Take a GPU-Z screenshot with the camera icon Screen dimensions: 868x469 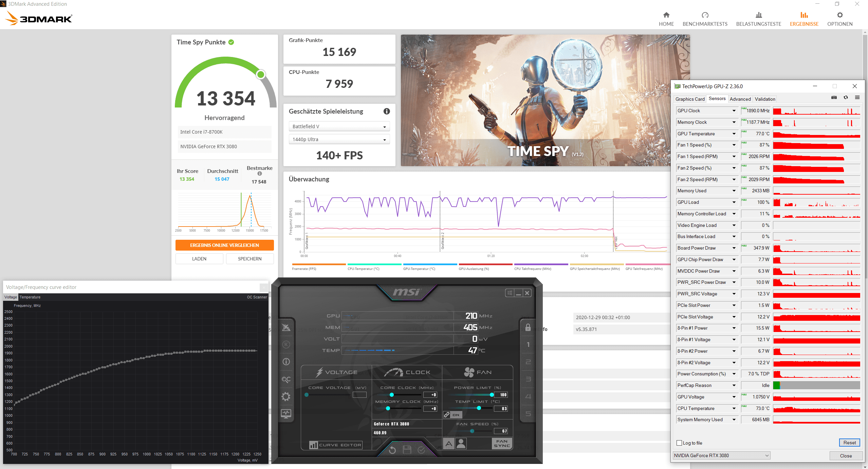click(834, 98)
